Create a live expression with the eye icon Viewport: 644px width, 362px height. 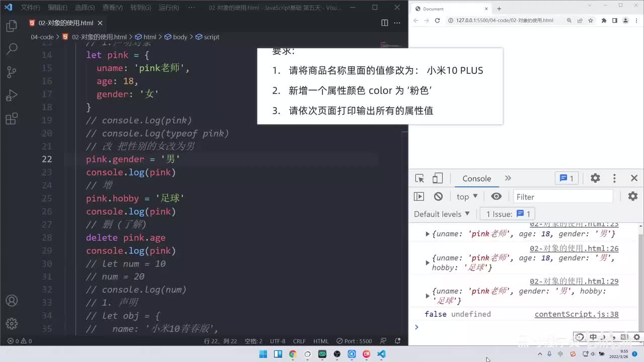pos(497,197)
